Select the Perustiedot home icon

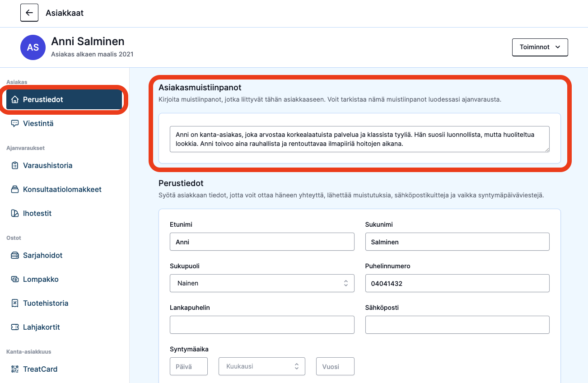15,99
